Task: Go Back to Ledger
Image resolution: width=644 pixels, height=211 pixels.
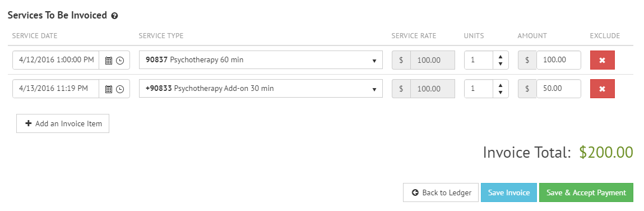Action: pyautogui.click(x=441, y=192)
